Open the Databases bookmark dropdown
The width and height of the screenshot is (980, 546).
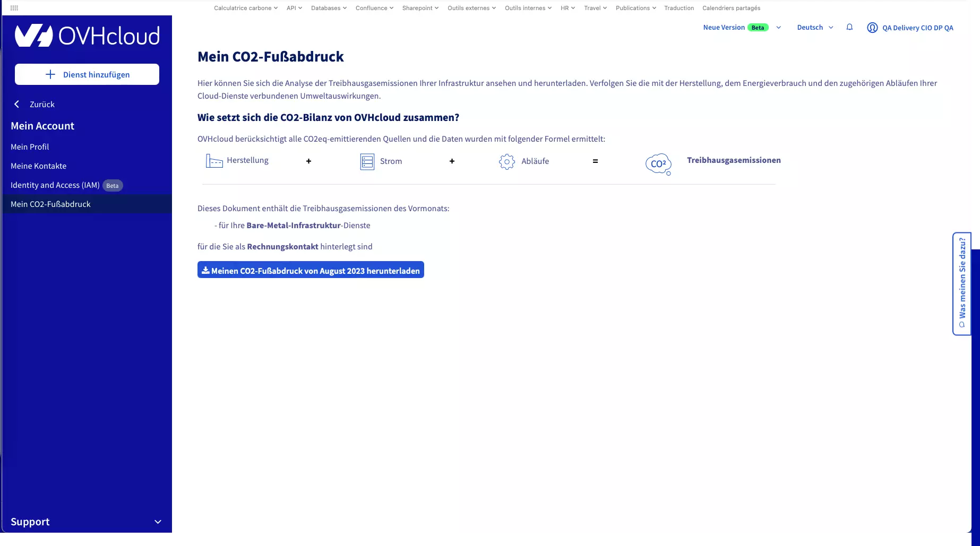tap(329, 8)
